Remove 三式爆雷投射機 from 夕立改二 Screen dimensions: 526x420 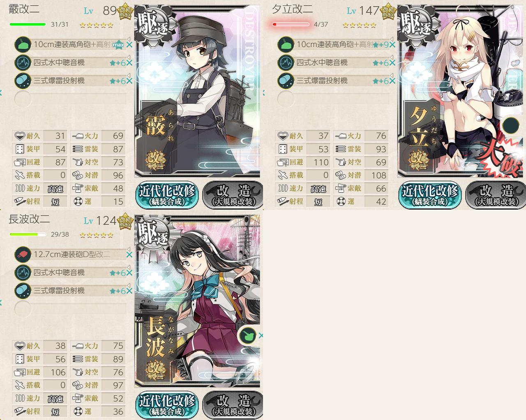[x=392, y=81]
